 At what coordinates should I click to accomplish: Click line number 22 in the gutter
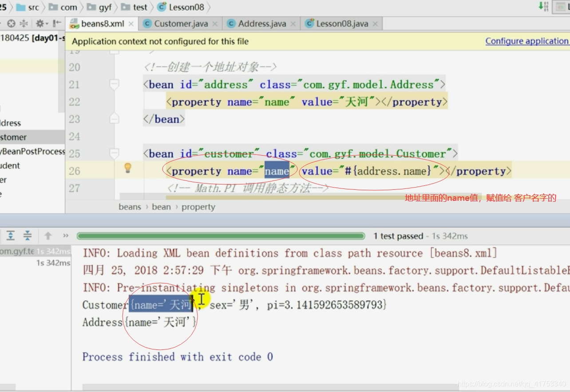coord(75,102)
